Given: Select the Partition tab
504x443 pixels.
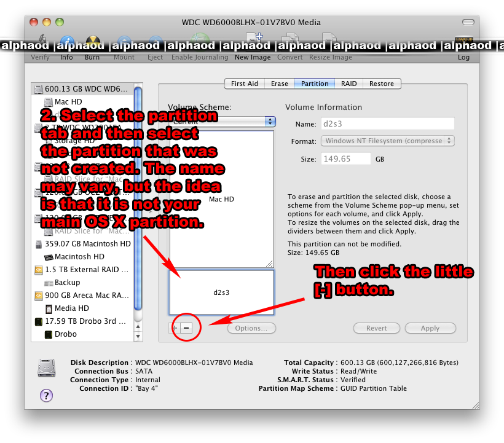Looking at the screenshot, I should [x=315, y=84].
